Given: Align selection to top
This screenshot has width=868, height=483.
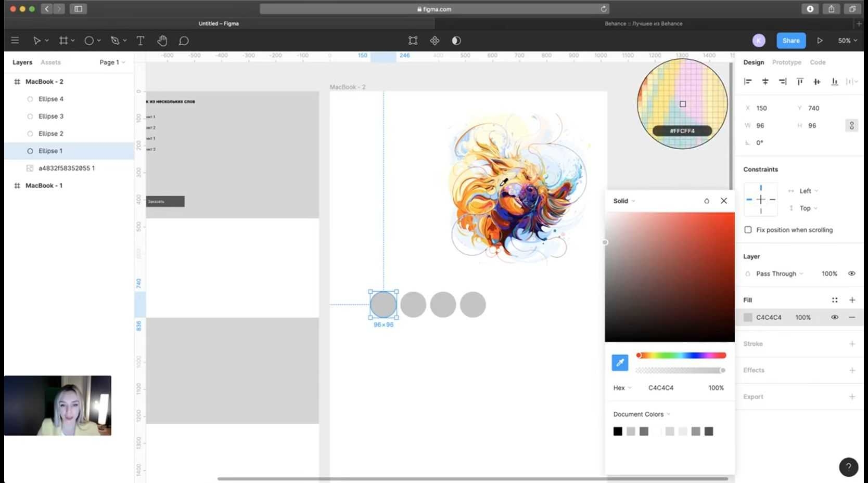Looking at the screenshot, I should pyautogui.click(x=800, y=82).
